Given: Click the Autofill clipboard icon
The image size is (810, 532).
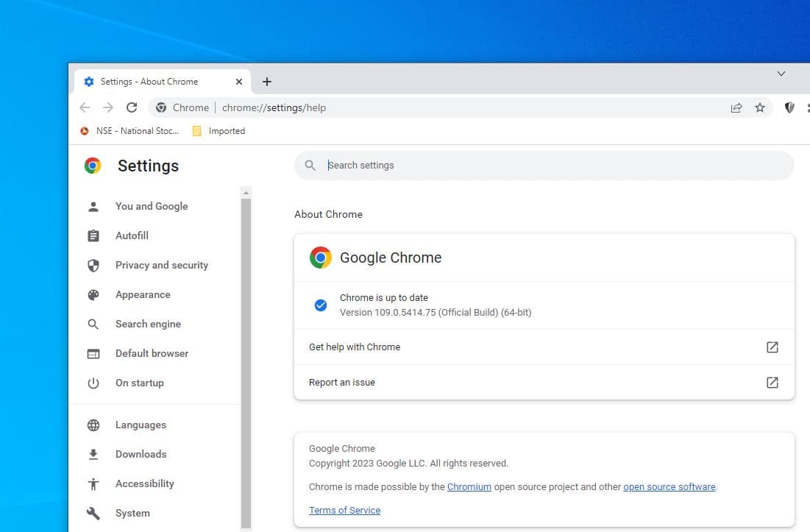Looking at the screenshot, I should (93, 235).
